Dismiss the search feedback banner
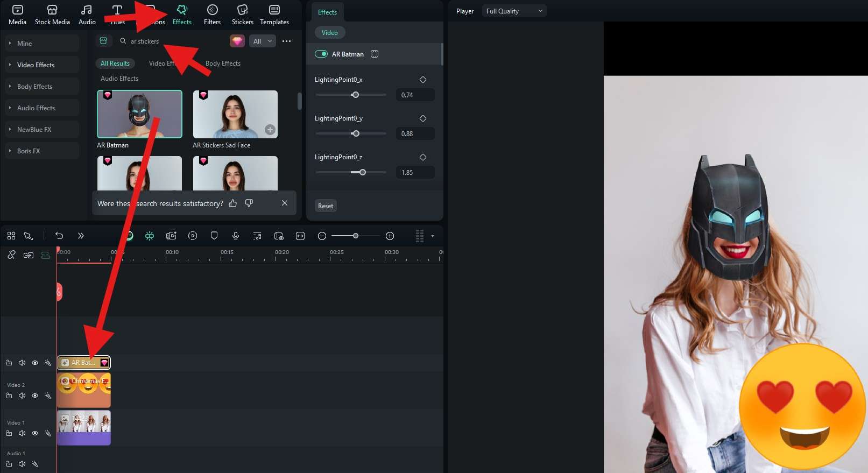Viewport: 868px width, 473px height. click(285, 203)
